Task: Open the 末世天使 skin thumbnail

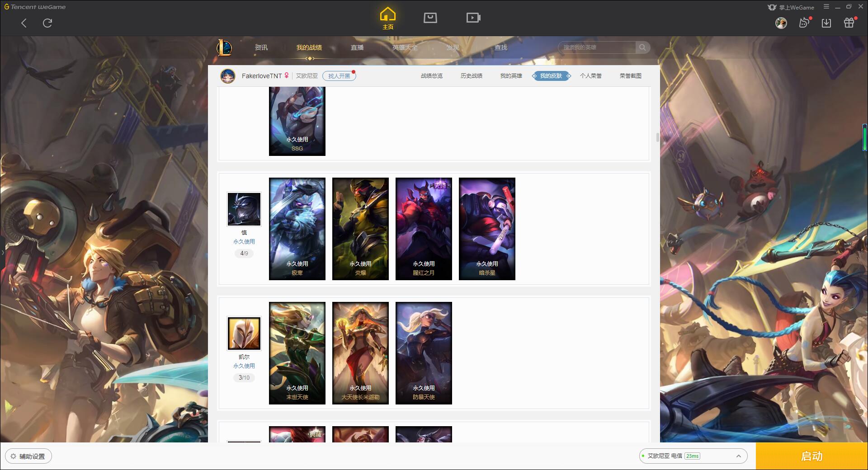Action: click(297, 353)
